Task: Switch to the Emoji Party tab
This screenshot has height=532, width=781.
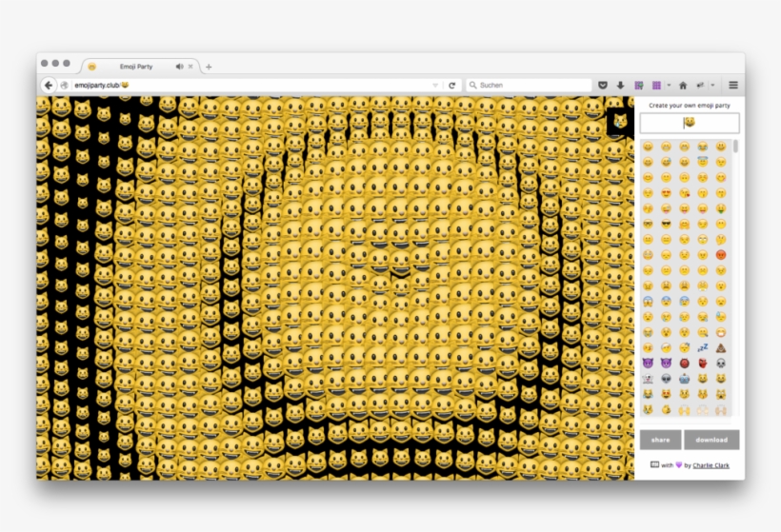Action: pyautogui.click(x=136, y=67)
